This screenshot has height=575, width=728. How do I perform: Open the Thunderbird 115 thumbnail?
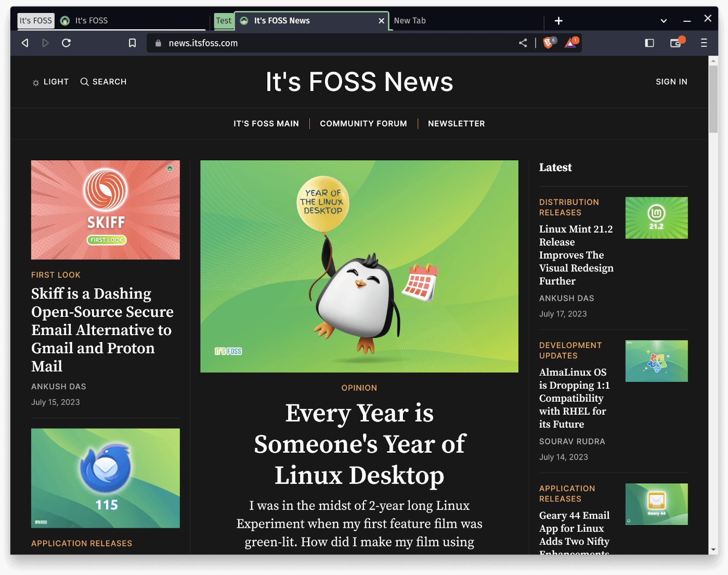[x=106, y=478]
